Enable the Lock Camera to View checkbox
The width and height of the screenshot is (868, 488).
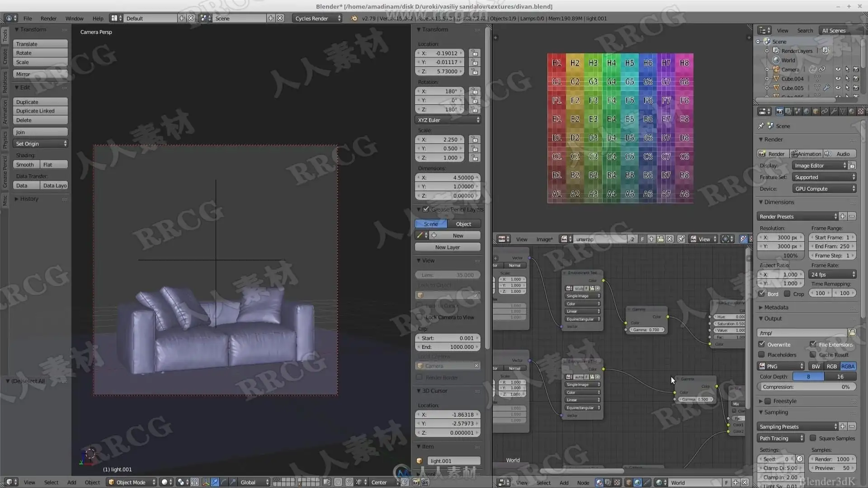(x=419, y=317)
